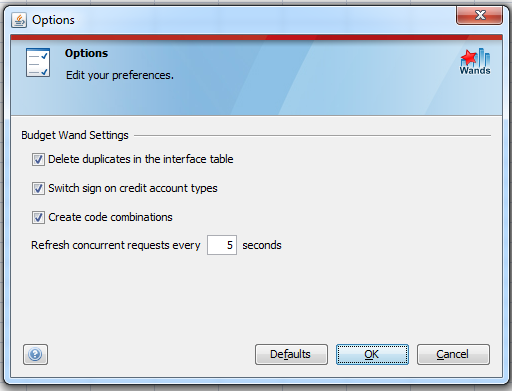Click the 'Delete duplicates in the interface table' label

click(141, 159)
